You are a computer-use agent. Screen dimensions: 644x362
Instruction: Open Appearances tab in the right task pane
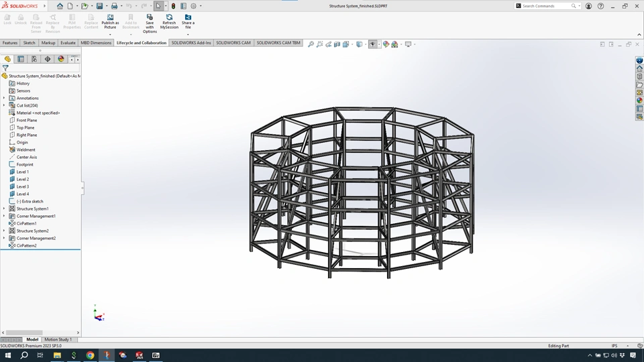pos(639,101)
